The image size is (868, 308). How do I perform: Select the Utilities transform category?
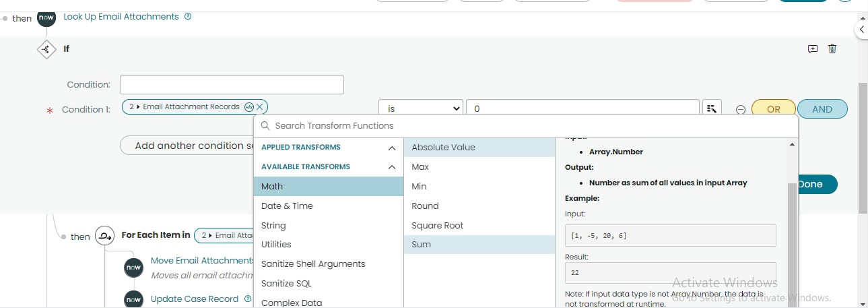pyautogui.click(x=329, y=244)
